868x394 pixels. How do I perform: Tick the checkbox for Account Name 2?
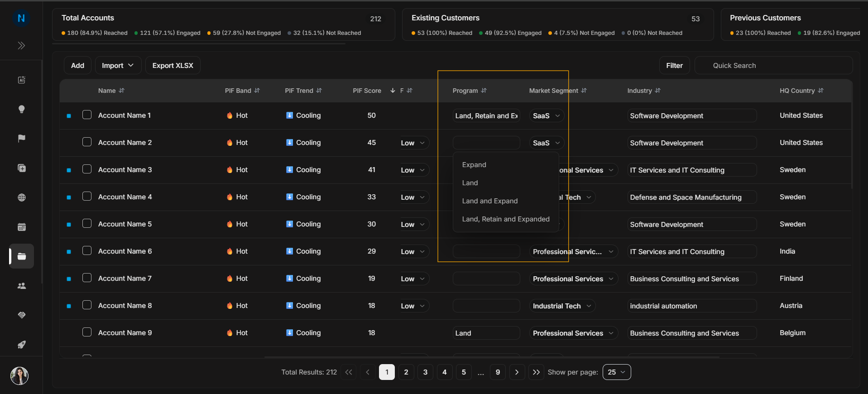tap(87, 142)
